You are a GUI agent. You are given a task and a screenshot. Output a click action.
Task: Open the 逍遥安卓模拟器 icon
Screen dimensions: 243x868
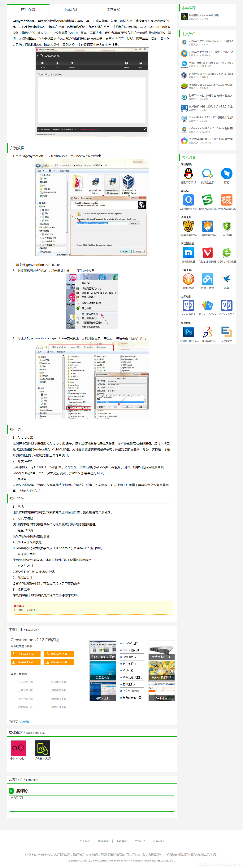pyautogui.click(x=184, y=141)
